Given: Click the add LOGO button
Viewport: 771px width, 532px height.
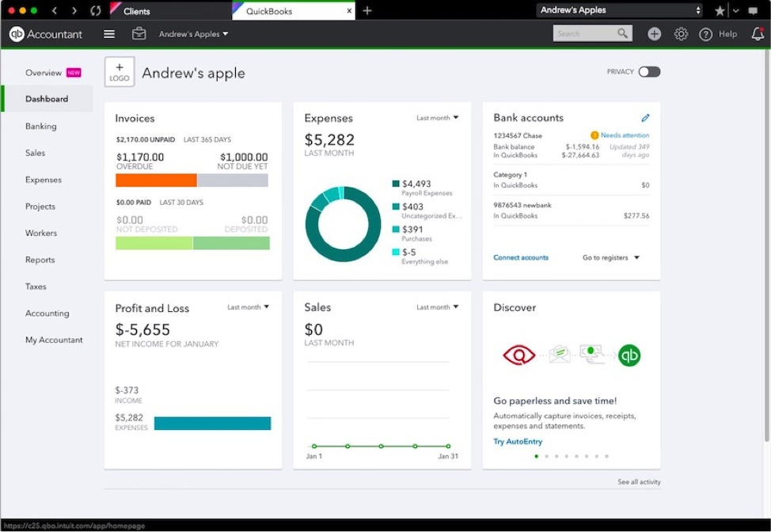Looking at the screenshot, I should pos(120,72).
